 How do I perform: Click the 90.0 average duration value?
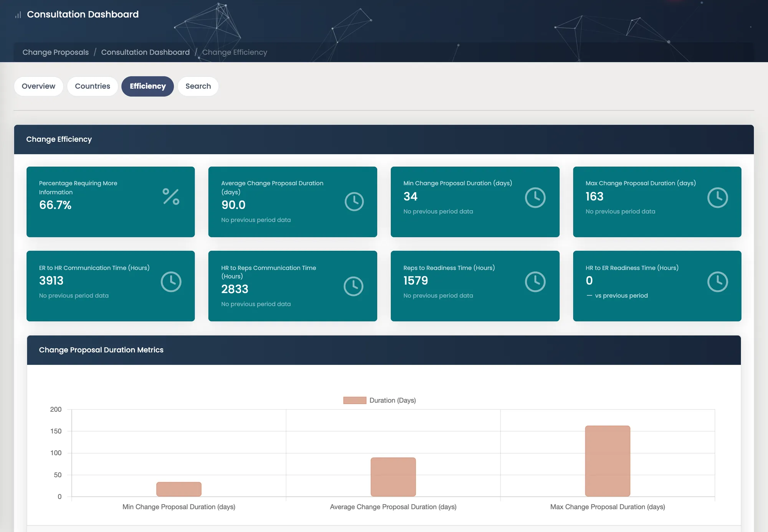(x=233, y=205)
